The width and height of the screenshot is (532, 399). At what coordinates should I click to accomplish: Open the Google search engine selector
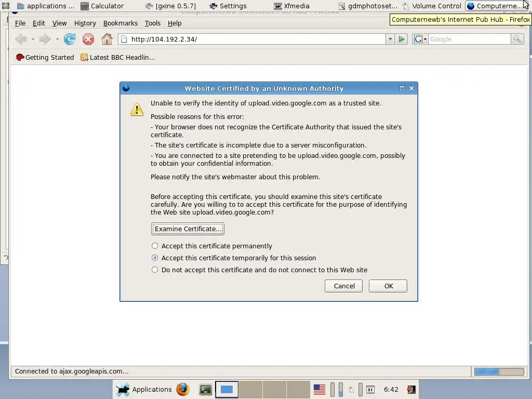pos(420,39)
